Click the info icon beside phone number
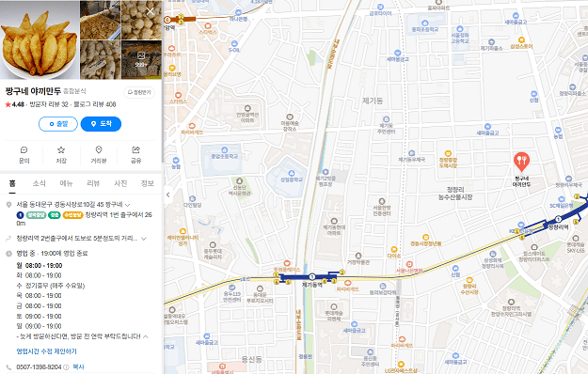The width and height of the screenshot is (588, 374). coord(66,366)
